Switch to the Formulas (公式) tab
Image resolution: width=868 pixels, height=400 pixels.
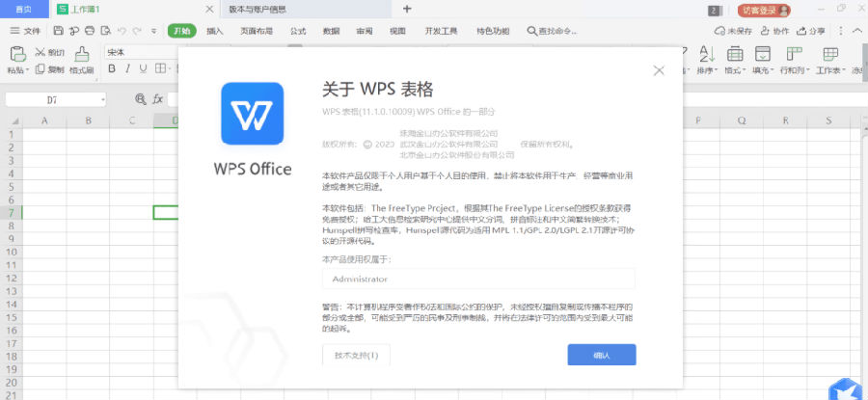pos(298,31)
